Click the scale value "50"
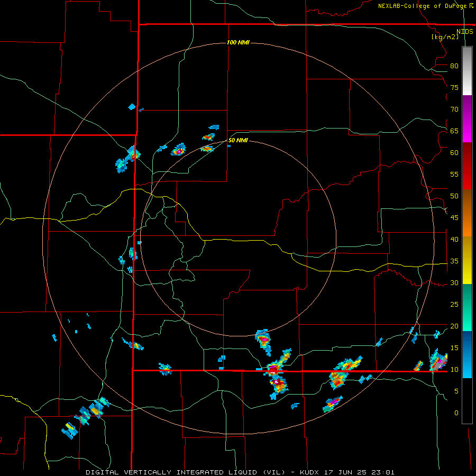The height and width of the screenshot is (476, 476). tap(454, 196)
